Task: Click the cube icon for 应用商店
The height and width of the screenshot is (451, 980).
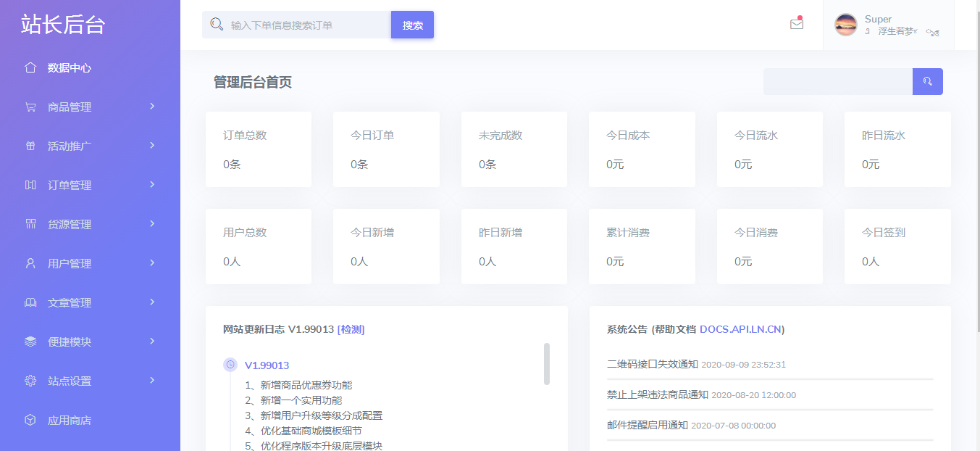Action: pos(30,420)
